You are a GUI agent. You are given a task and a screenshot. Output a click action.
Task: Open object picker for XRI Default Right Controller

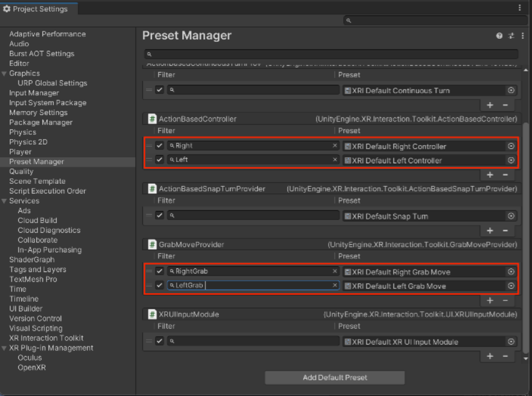[x=511, y=146]
